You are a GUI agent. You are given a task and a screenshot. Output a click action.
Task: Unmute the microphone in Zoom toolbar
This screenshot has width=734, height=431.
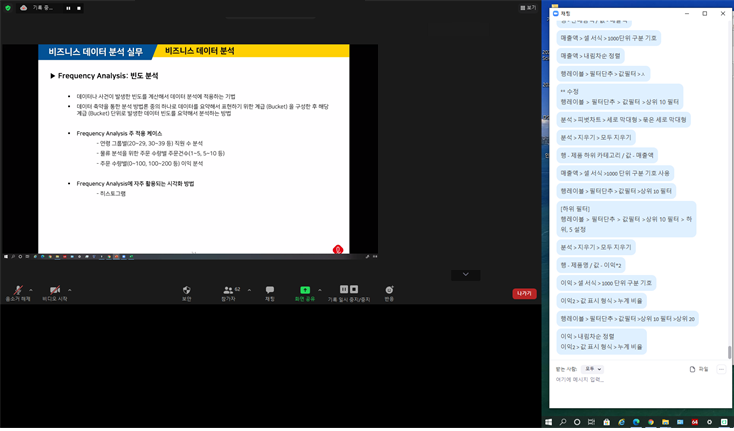coord(17,291)
